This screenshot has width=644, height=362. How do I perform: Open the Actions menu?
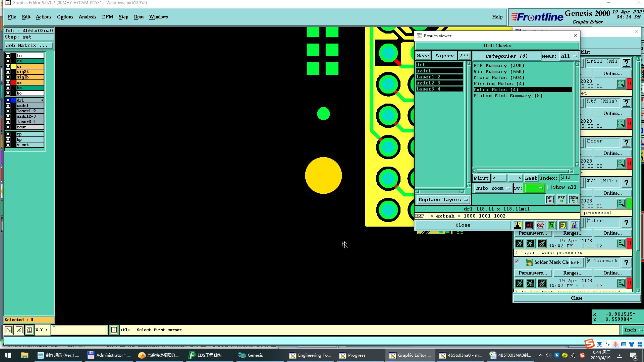[44, 17]
